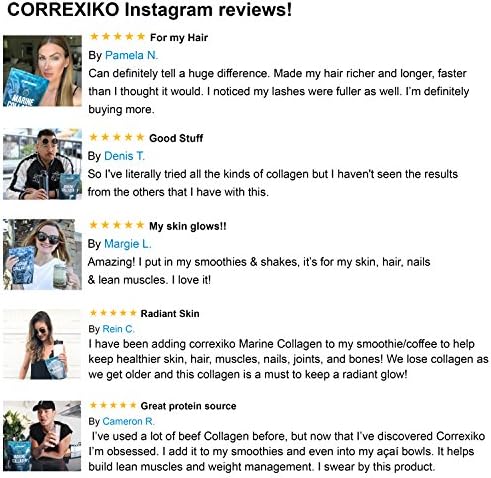The image size is (491, 478).
Task: Open Margie L.'s smoothie photo thumbnail
Action: click(42, 254)
